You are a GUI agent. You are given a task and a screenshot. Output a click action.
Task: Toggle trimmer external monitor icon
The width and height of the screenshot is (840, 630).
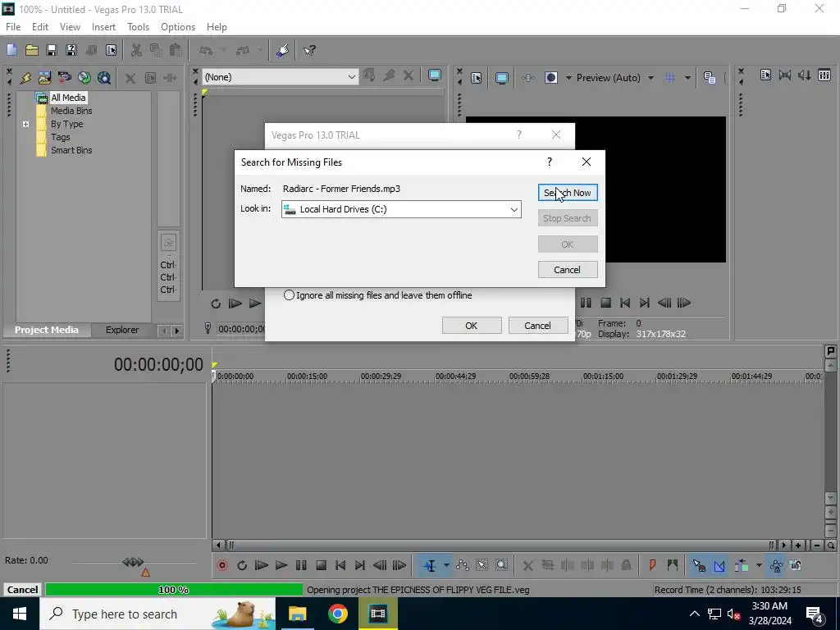click(435, 76)
